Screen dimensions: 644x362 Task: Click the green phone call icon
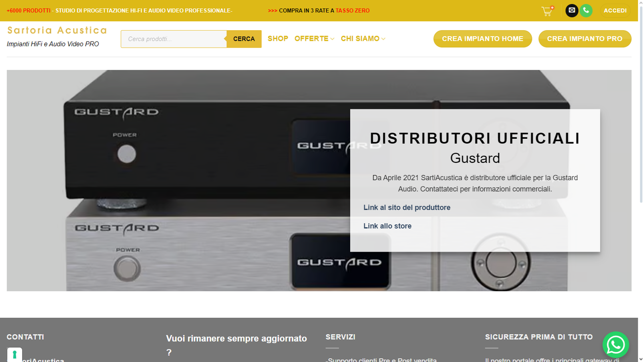[x=586, y=11]
